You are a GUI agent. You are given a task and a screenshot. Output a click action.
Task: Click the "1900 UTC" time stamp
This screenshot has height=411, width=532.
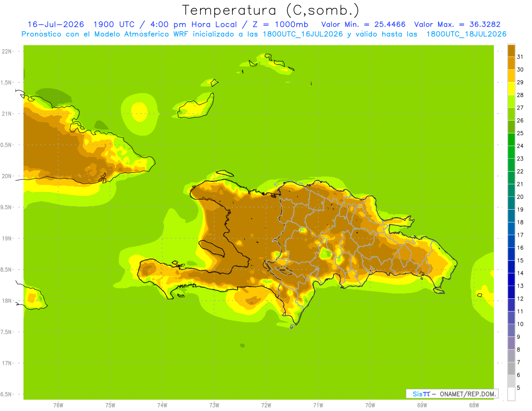click(113, 24)
